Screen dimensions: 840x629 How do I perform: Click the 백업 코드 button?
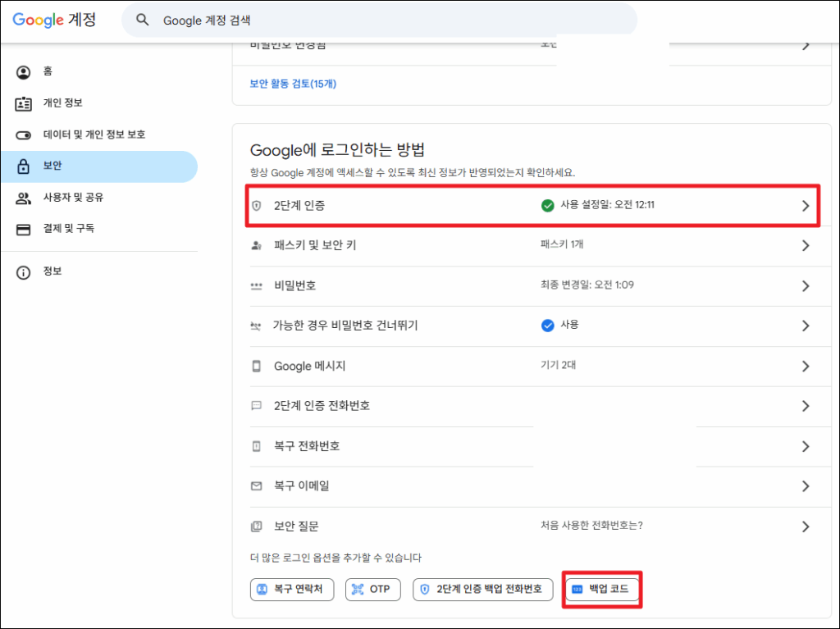coord(602,589)
